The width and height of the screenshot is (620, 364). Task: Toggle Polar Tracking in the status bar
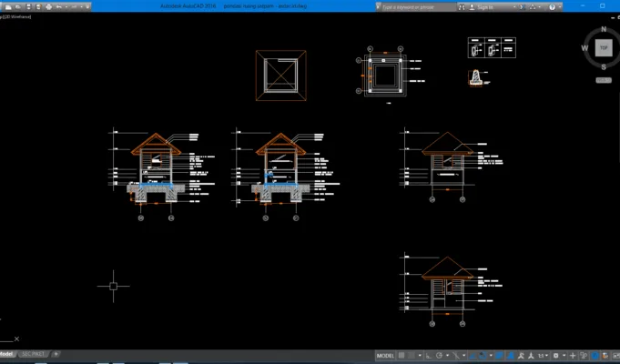pyautogui.click(x=439, y=355)
